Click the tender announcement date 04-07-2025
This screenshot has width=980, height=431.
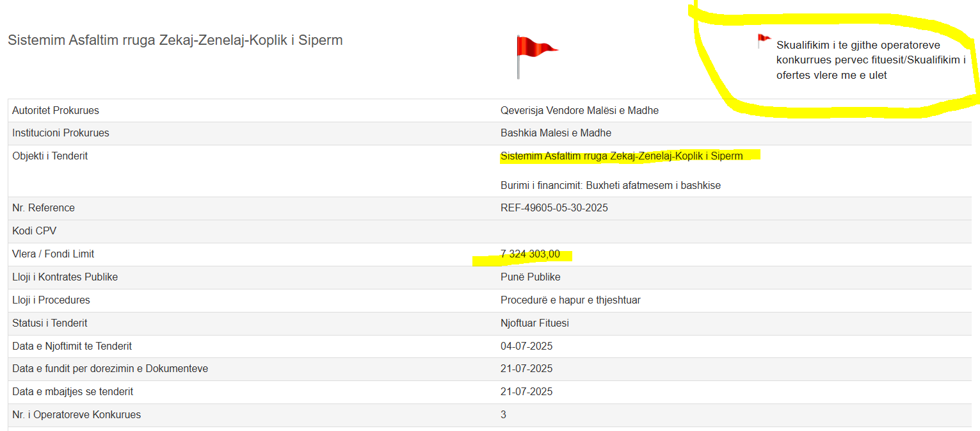click(526, 346)
